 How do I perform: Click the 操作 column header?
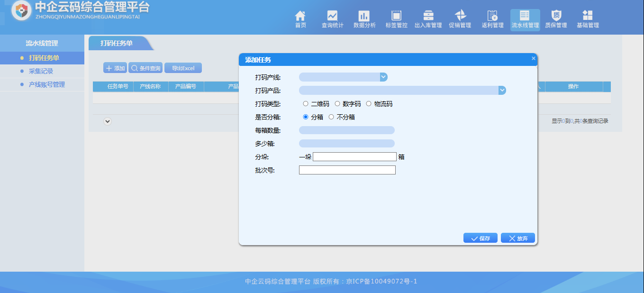coord(573,86)
